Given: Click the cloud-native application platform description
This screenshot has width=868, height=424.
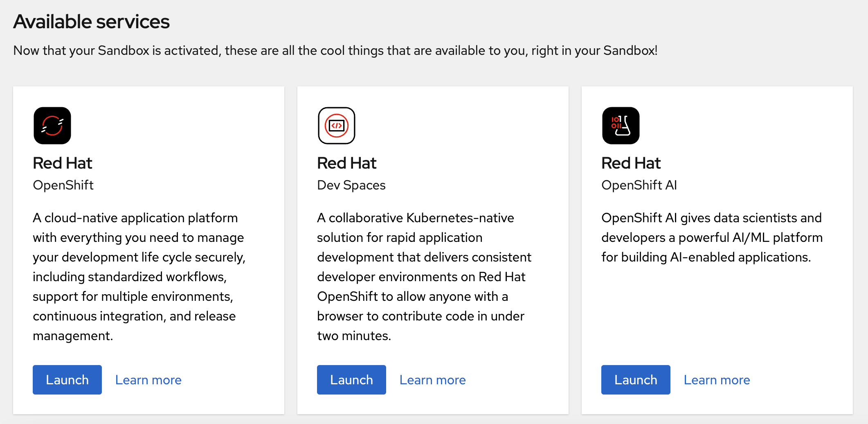Looking at the screenshot, I should [x=139, y=277].
